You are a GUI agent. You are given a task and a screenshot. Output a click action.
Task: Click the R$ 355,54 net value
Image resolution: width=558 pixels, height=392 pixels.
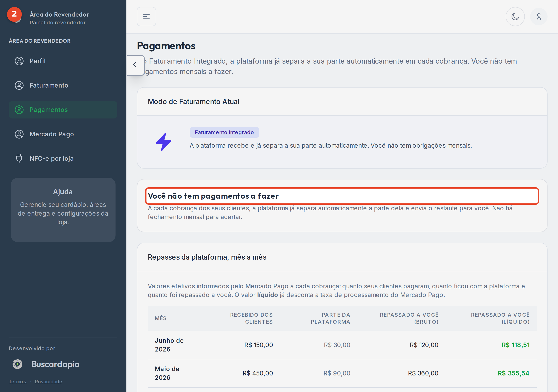point(513,373)
